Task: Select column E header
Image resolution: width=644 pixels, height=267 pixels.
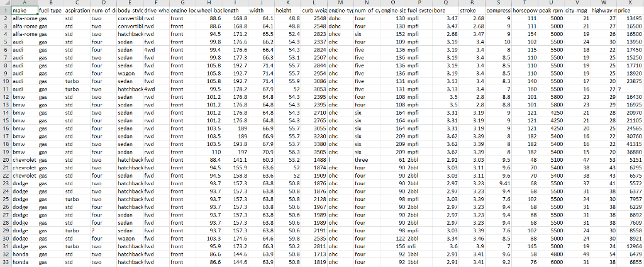Action: [x=130, y=3]
